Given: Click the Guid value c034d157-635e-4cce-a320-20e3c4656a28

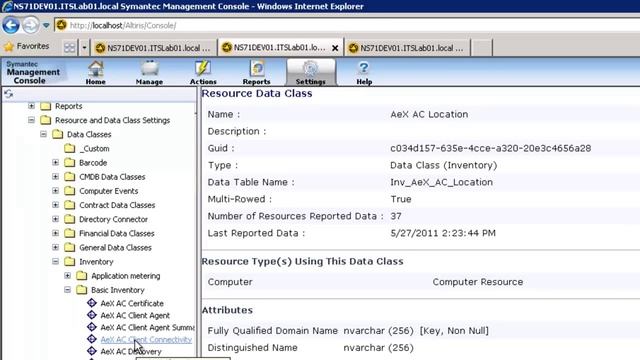Looking at the screenshot, I should pyautogui.click(x=490, y=148).
